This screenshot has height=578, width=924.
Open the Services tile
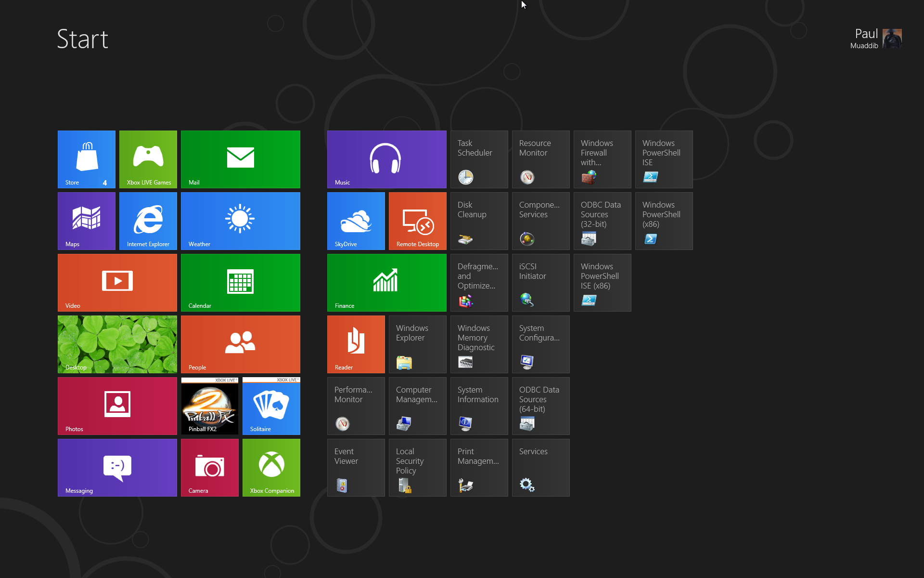(x=541, y=468)
